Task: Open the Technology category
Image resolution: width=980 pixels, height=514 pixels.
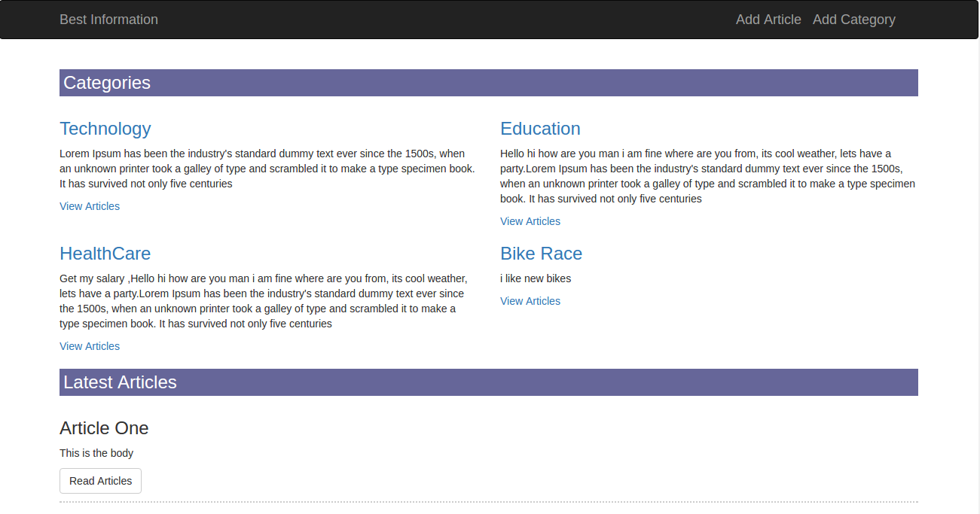Action: [105, 129]
